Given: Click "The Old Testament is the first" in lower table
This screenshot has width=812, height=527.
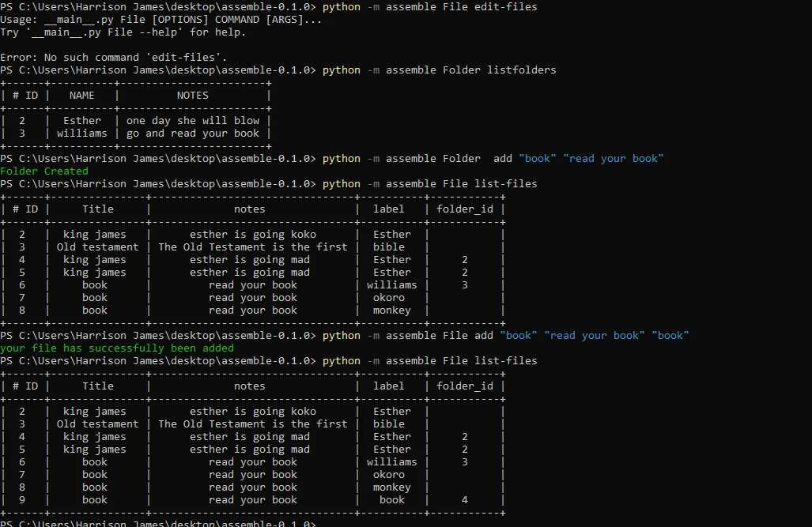Looking at the screenshot, I should pos(253,424).
